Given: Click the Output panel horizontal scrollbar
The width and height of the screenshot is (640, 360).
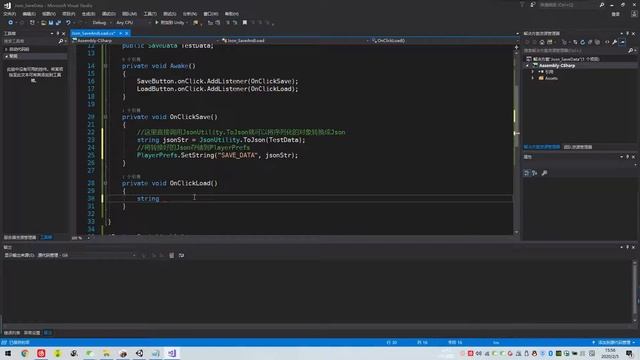Looking at the screenshot, I should coord(318,327).
